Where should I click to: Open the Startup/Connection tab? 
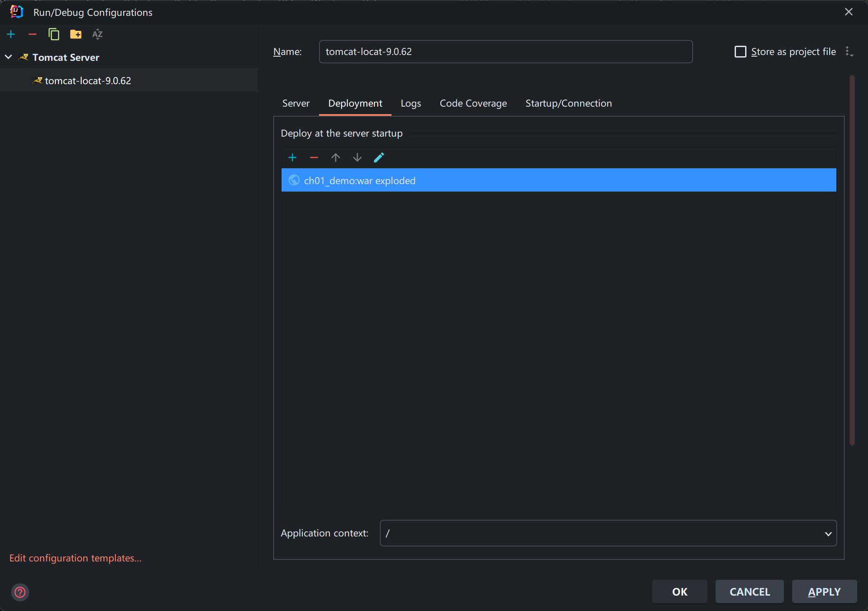(569, 103)
